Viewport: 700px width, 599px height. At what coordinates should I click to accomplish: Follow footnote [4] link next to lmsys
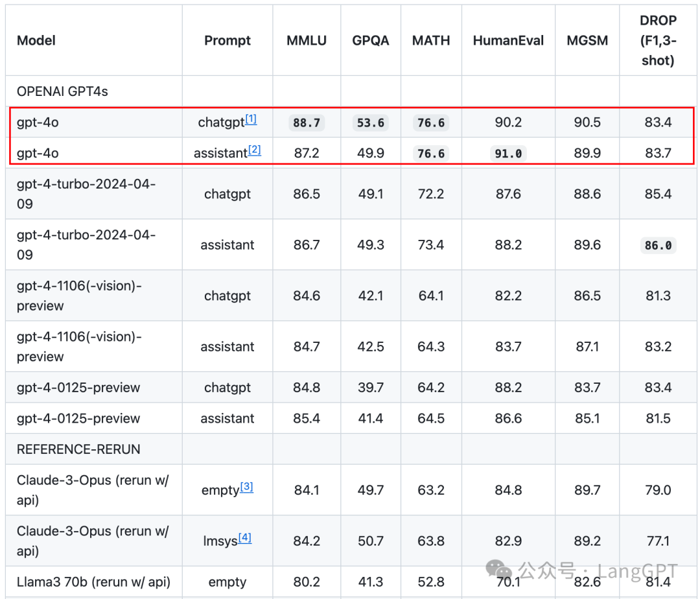tap(244, 538)
